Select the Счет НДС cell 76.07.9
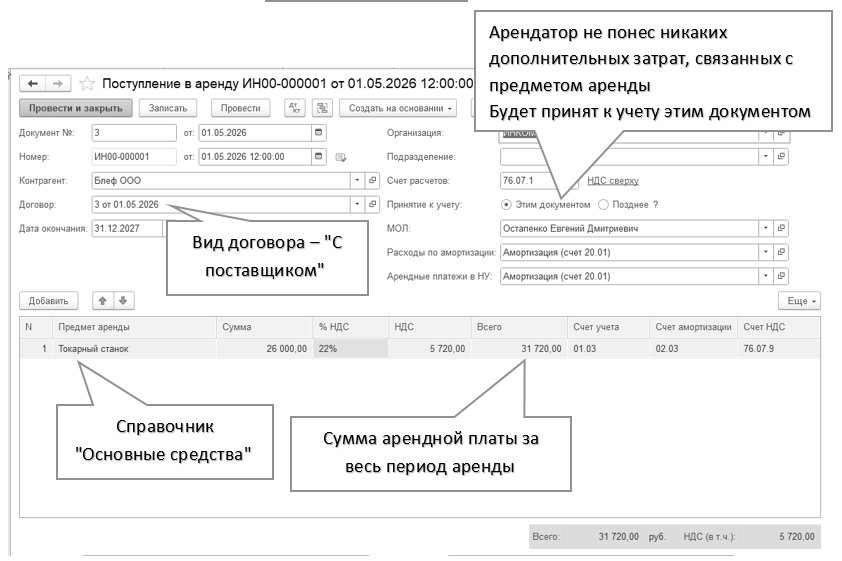This screenshot has width=842, height=561. click(x=779, y=349)
